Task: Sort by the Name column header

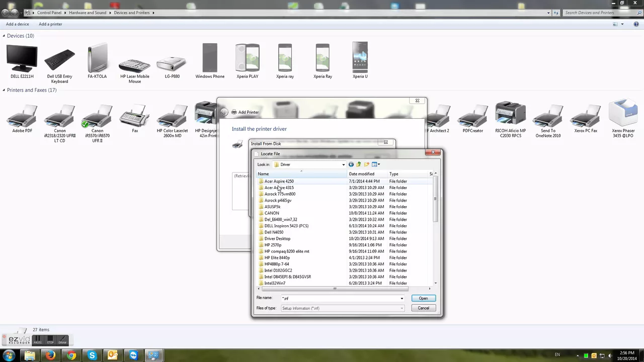Action: pyautogui.click(x=302, y=174)
